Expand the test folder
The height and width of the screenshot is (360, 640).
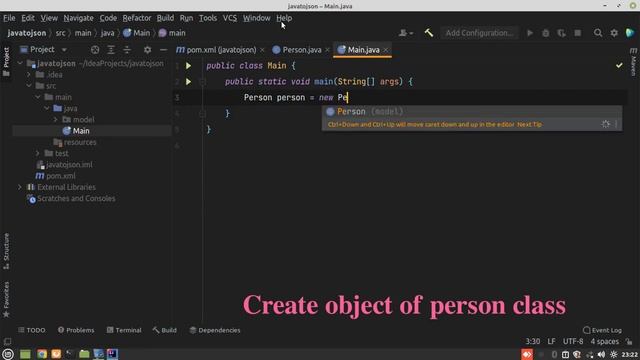coord(38,153)
